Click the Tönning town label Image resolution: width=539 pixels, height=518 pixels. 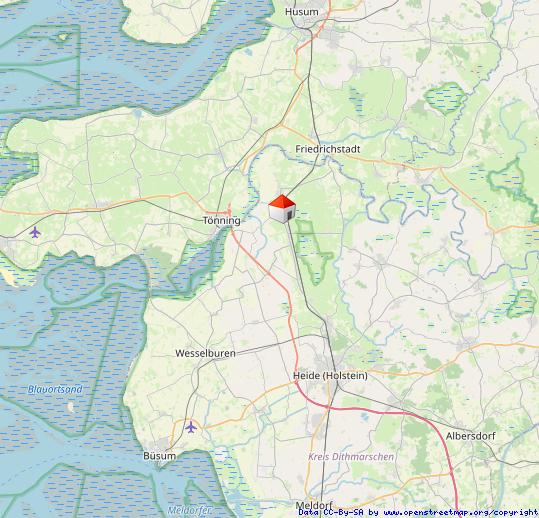pyautogui.click(x=221, y=221)
